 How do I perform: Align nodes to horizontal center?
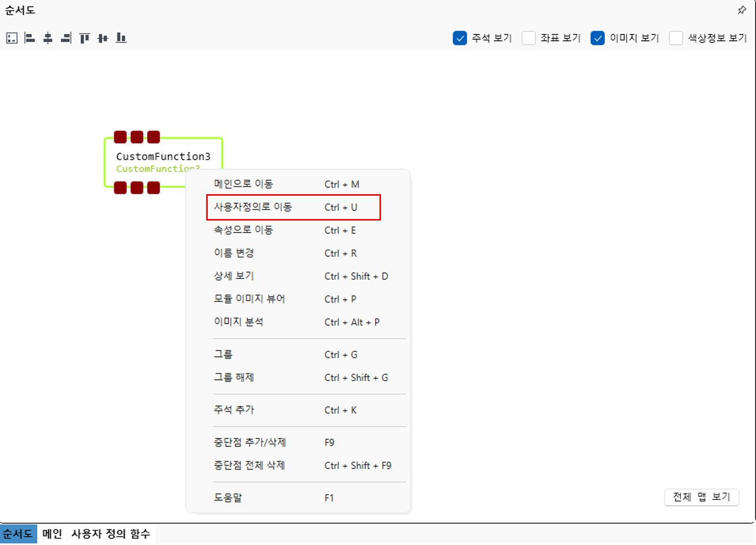pos(48,38)
